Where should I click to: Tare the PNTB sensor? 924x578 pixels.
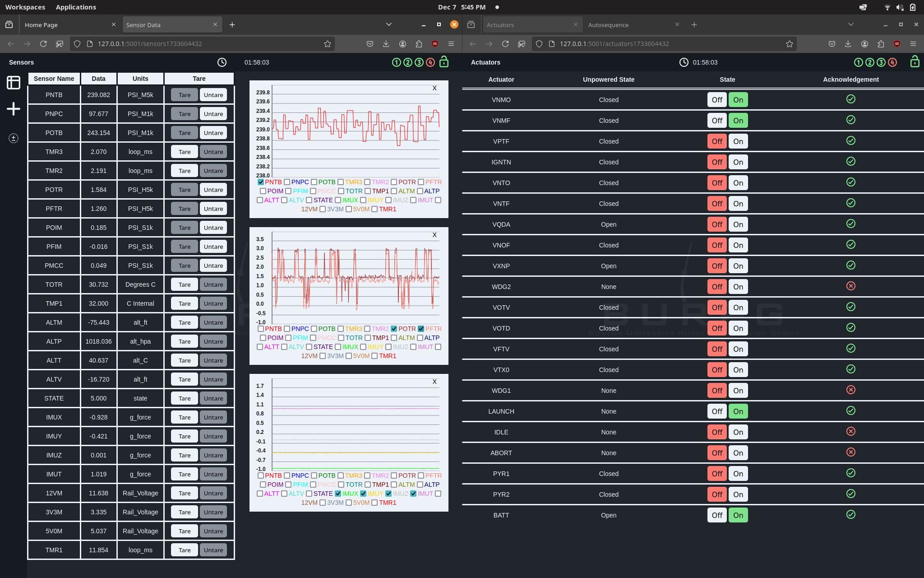click(x=185, y=95)
